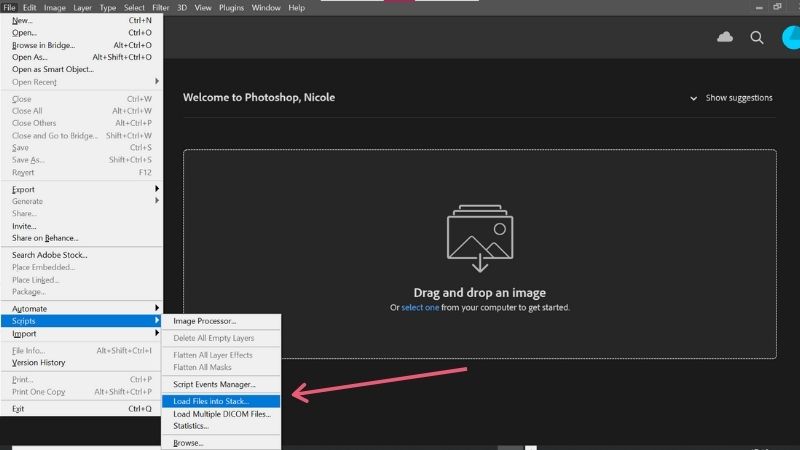Open the View menu
Image resolution: width=800 pixels, height=450 pixels.
coord(203,8)
